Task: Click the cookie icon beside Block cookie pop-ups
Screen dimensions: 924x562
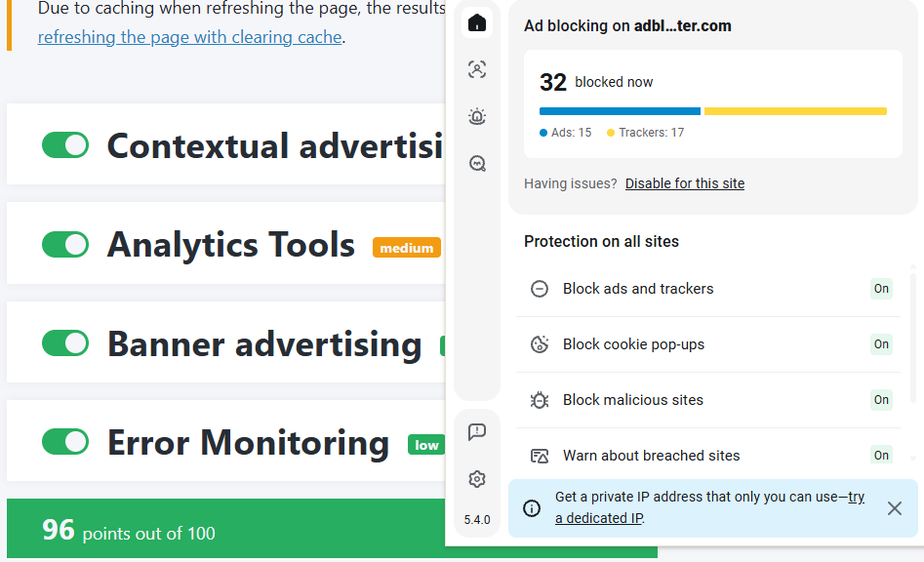Action: 540,344
